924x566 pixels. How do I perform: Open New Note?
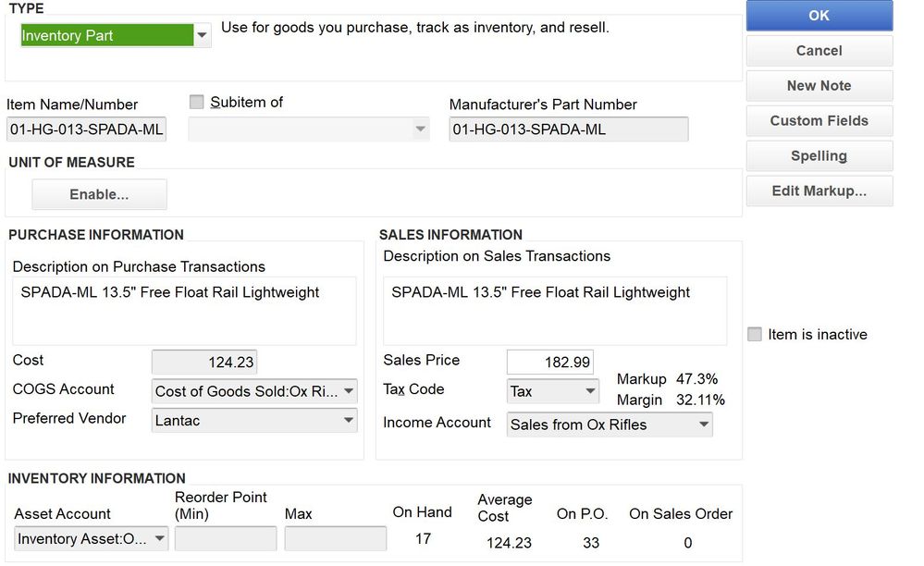click(819, 86)
